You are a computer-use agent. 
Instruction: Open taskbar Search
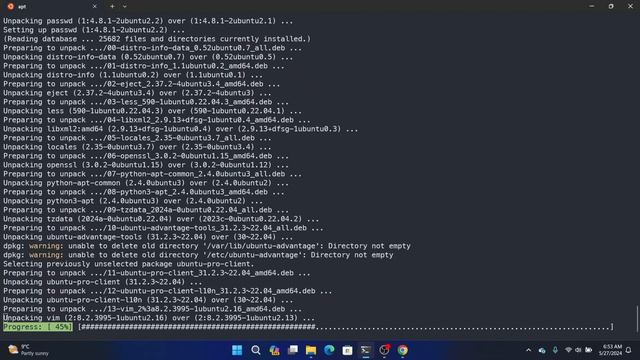(x=256, y=350)
